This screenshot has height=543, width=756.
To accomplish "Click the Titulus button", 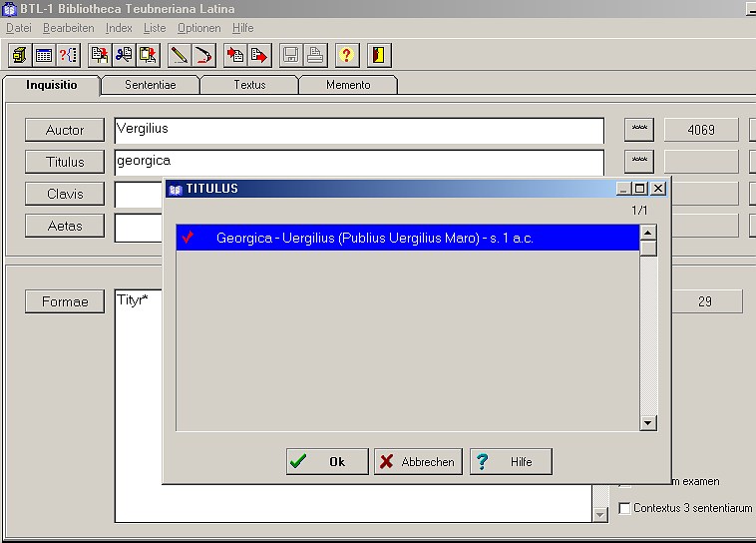I will [x=65, y=162].
